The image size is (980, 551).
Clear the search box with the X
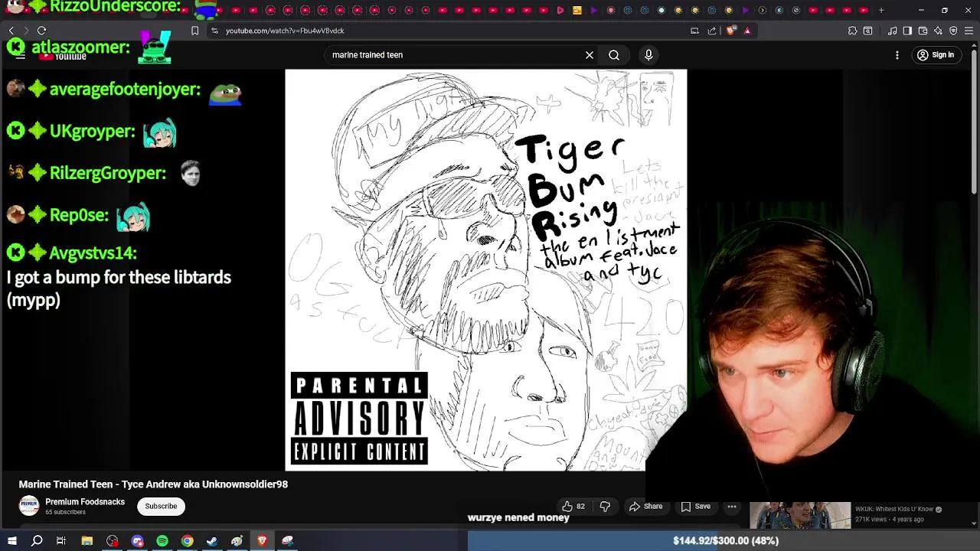590,55
